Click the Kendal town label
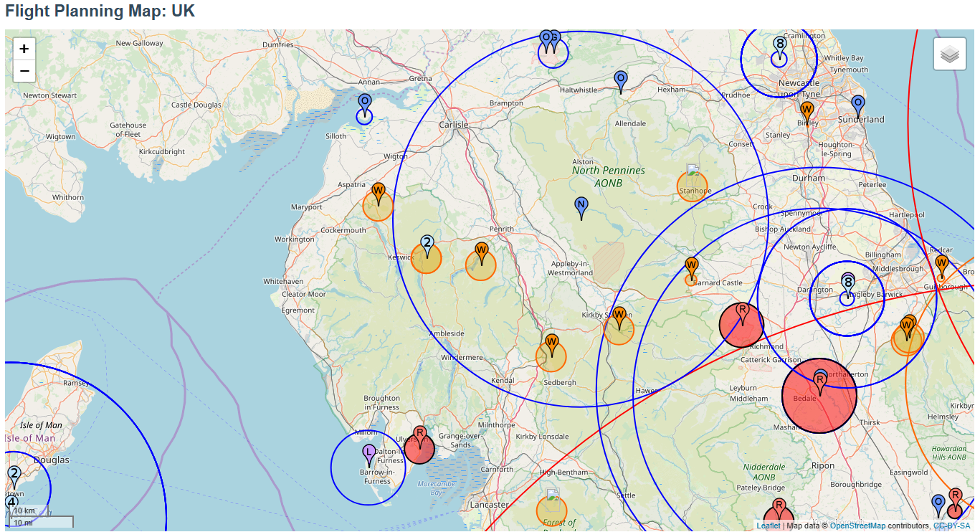 click(x=503, y=380)
